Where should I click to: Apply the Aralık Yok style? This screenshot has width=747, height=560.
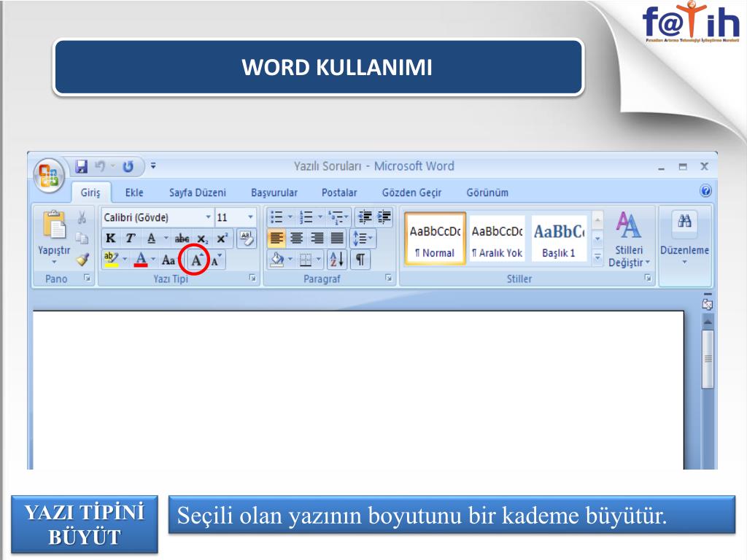[x=497, y=238]
